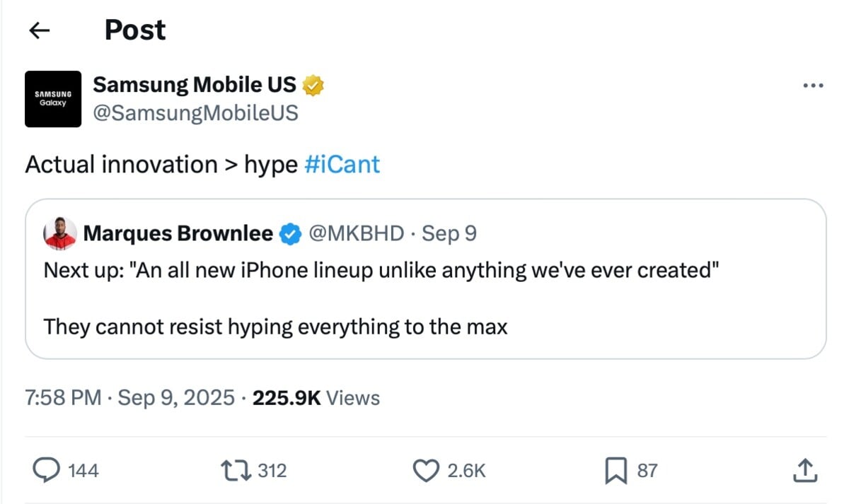Image resolution: width=849 pixels, height=504 pixels.
Task: Go back using the arrow icon
Action: (x=40, y=30)
